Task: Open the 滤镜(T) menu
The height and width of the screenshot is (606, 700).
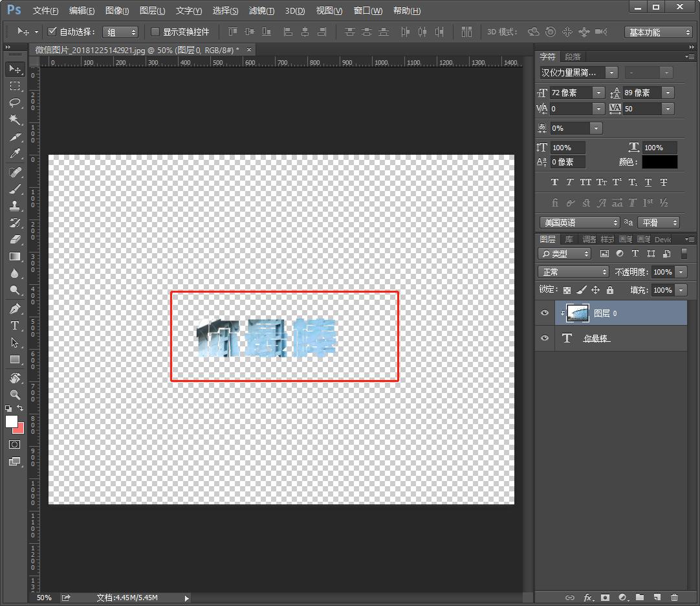Action: coord(261,11)
